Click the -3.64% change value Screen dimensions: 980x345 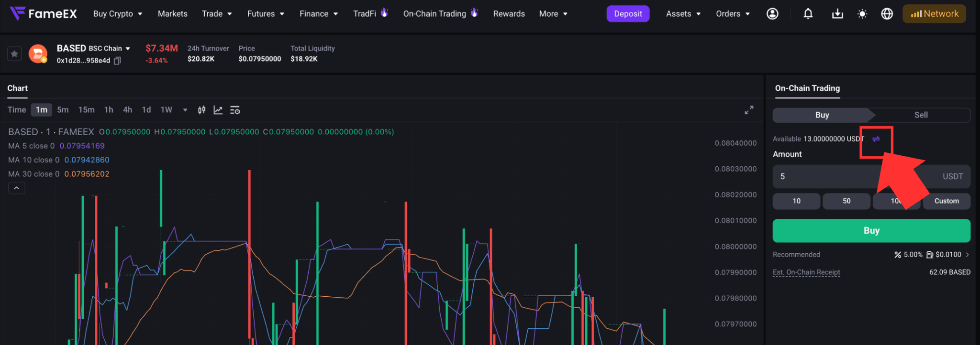coord(156,61)
